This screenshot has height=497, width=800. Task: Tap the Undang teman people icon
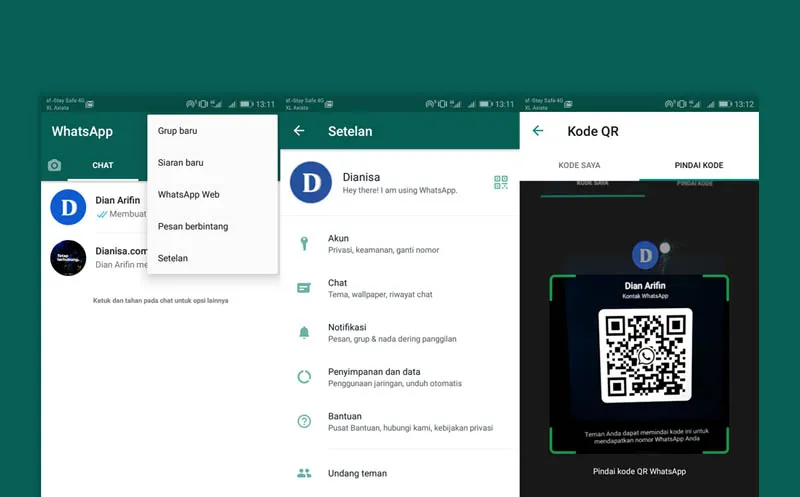click(304, 473)
